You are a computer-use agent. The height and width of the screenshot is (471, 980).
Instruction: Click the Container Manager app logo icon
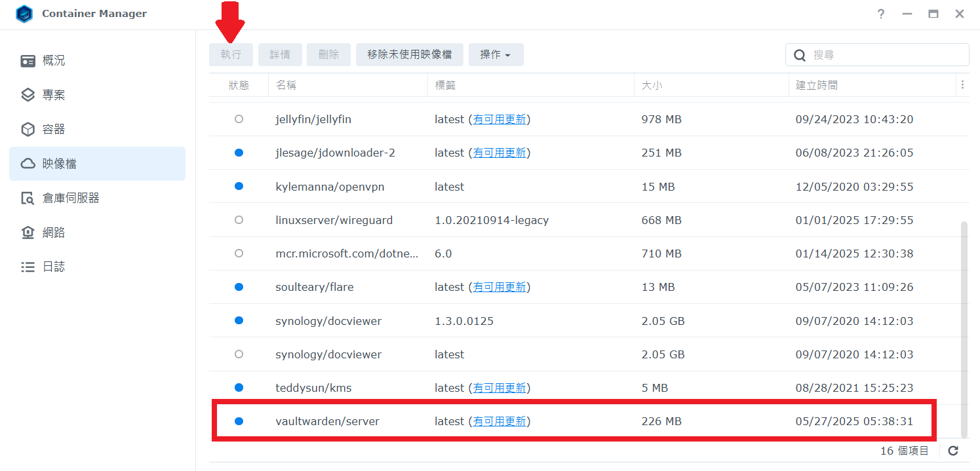[24, 14]
